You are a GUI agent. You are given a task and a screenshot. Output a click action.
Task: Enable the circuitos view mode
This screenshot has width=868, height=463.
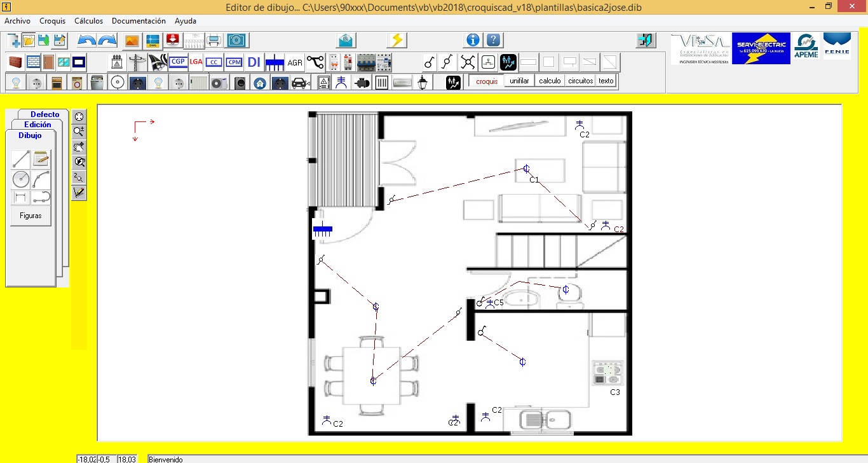click(x=580, y=81)
